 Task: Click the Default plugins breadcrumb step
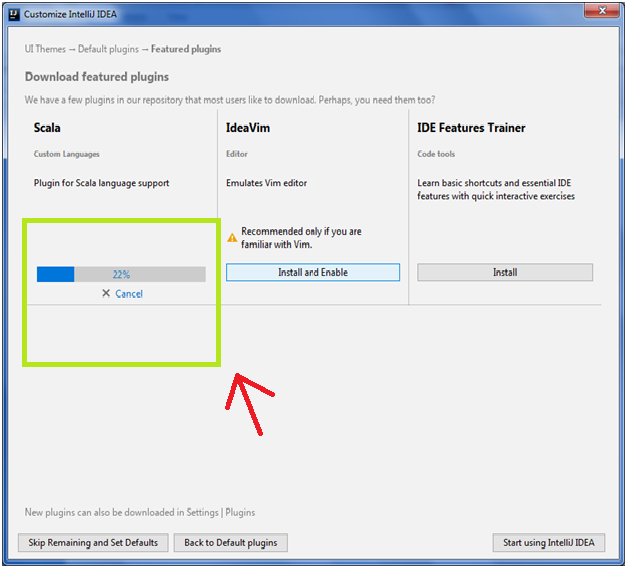click(108, 49)
